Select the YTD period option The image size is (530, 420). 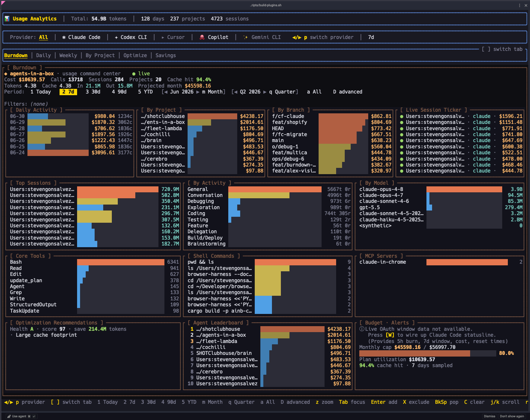[146, 92]
